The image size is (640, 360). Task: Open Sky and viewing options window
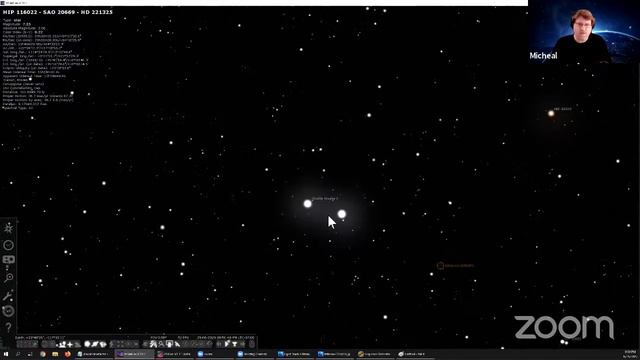pos(8,260)
